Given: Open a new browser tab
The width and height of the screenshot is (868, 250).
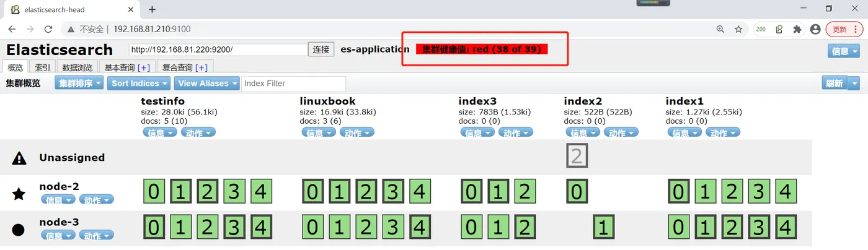Looking at the screenshot, I should click(x=153, y=9).
